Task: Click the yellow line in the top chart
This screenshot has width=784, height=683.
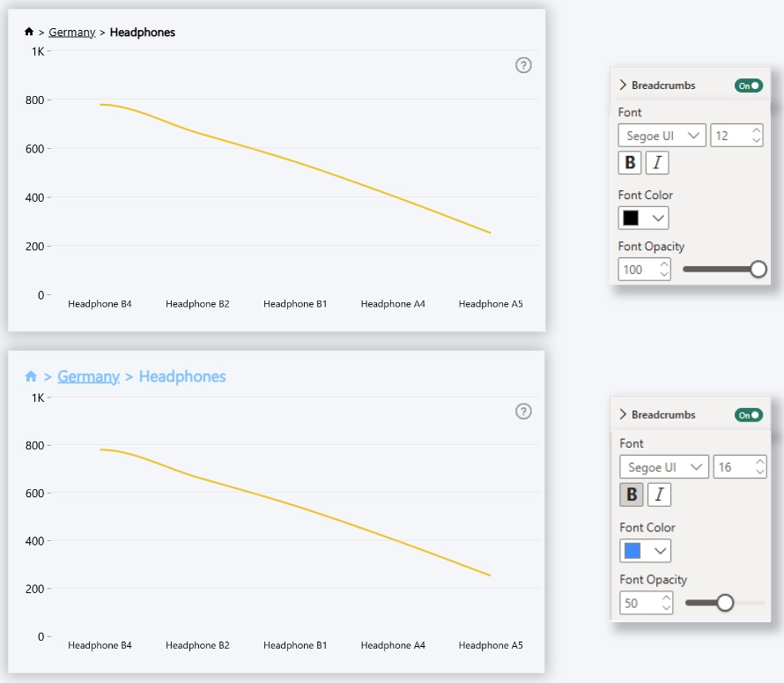Action: 295,160
